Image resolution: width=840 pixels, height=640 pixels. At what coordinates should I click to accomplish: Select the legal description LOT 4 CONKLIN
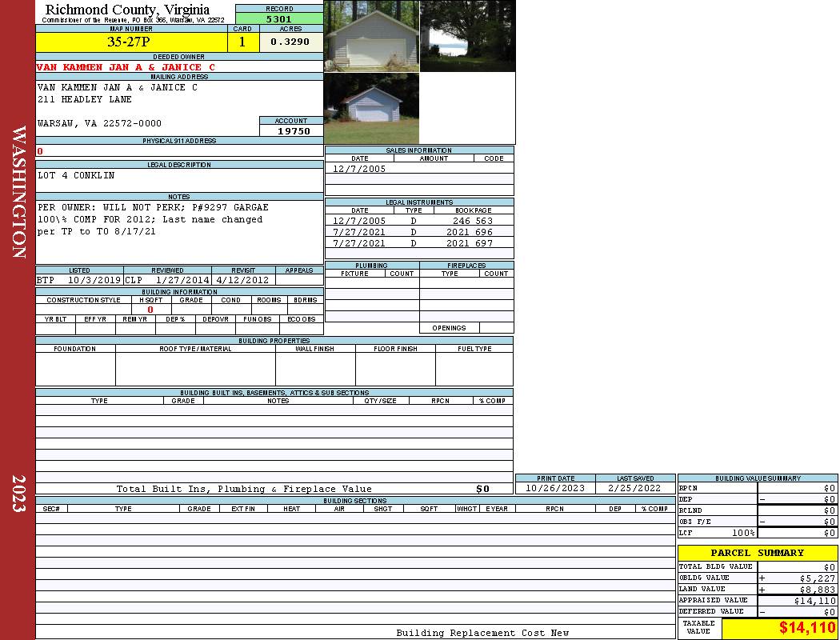(76, 175)
